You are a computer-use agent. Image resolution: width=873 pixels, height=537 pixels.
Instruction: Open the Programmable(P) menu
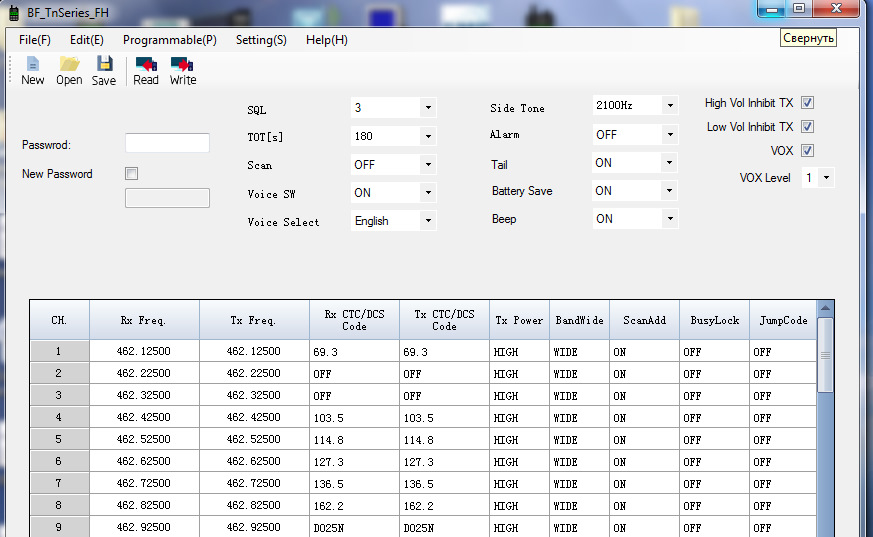pos(169,40)
